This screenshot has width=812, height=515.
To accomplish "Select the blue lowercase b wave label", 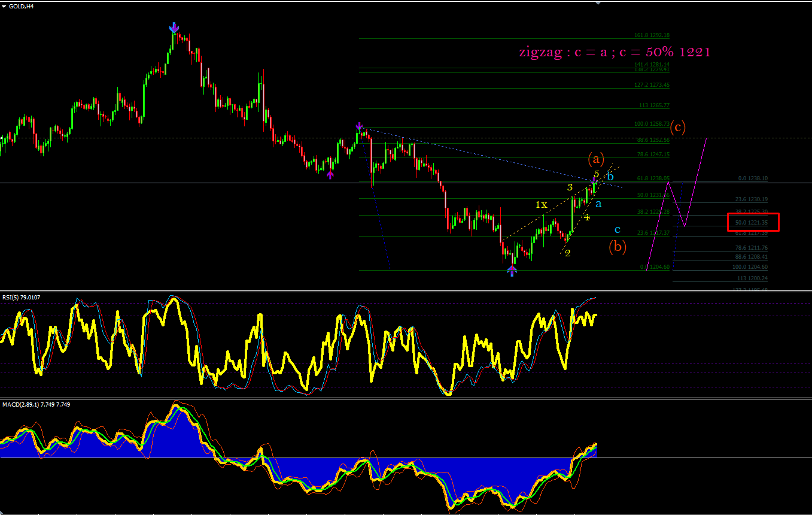I will (610, 176).
